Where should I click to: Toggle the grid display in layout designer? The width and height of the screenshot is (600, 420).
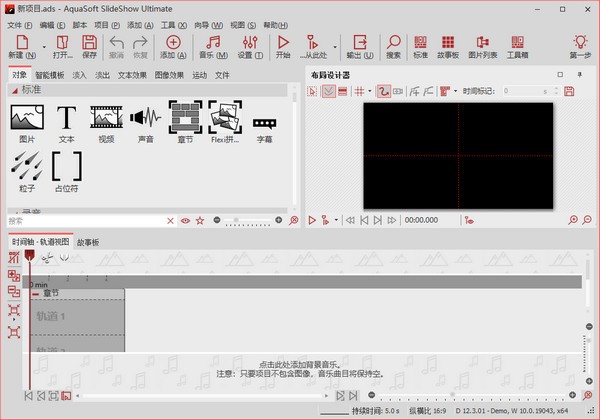(359, 90)
